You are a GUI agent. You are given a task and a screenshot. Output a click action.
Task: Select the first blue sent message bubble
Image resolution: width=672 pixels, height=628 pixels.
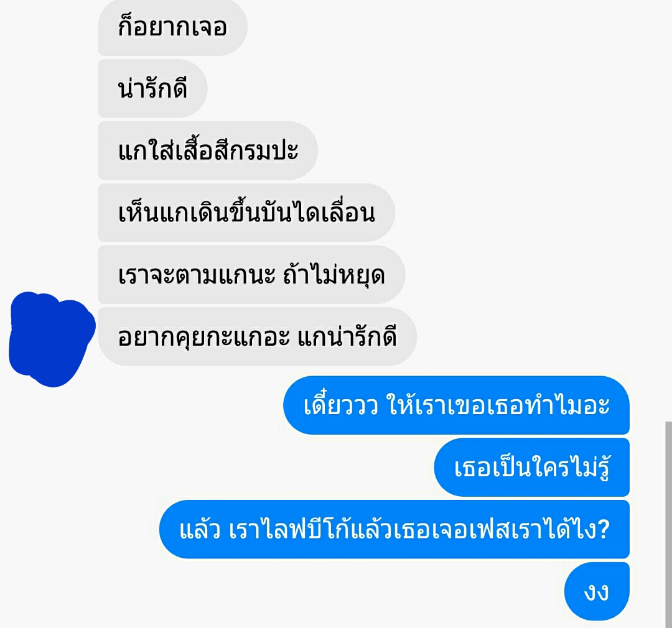click(457, 405)
